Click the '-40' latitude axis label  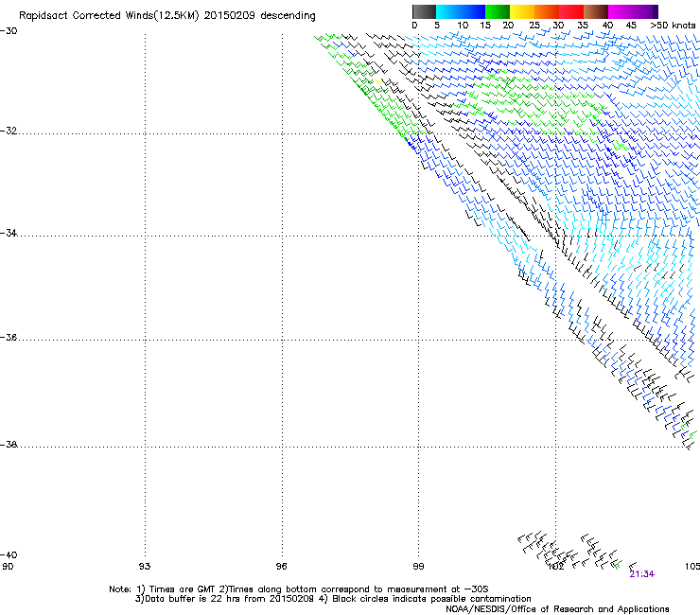[x=9, y=554]
